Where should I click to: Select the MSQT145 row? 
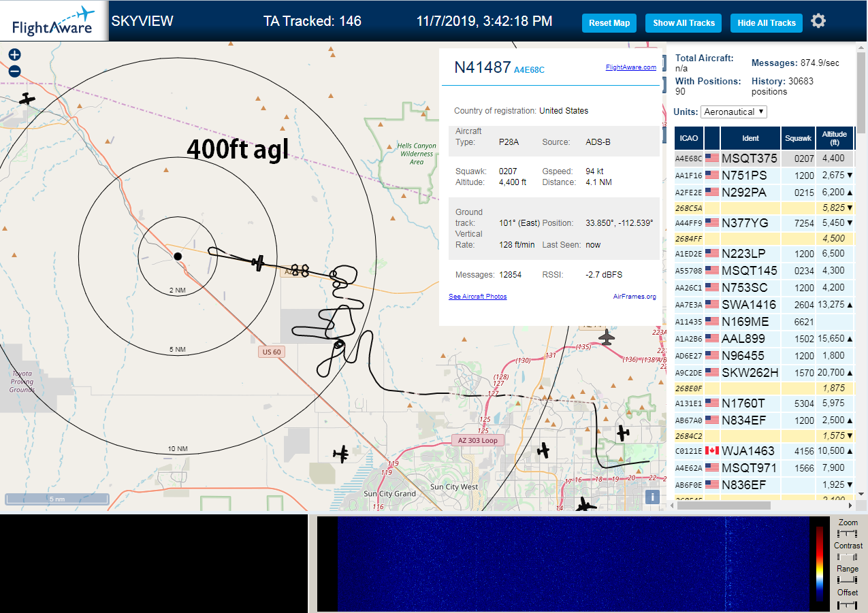coord(765,270)
